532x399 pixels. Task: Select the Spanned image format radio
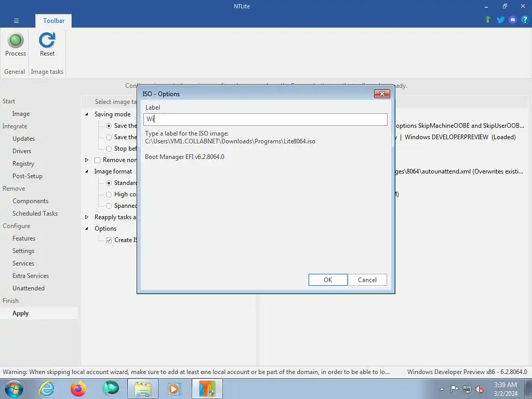[x=109, y=206]
